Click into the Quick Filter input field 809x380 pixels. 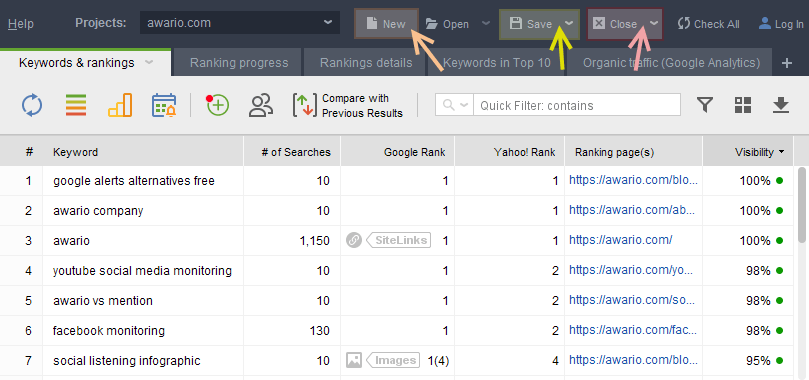point(577,105)
